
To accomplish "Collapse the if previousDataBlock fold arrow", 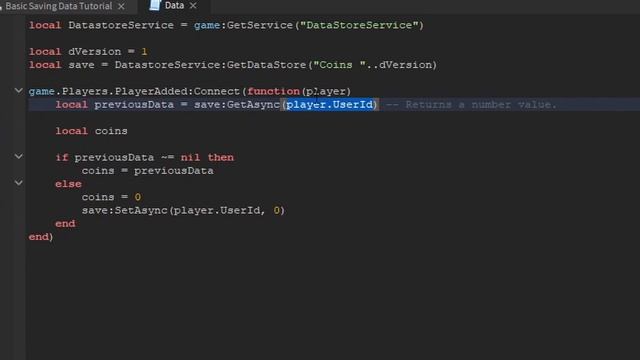I will coord(18,156).
